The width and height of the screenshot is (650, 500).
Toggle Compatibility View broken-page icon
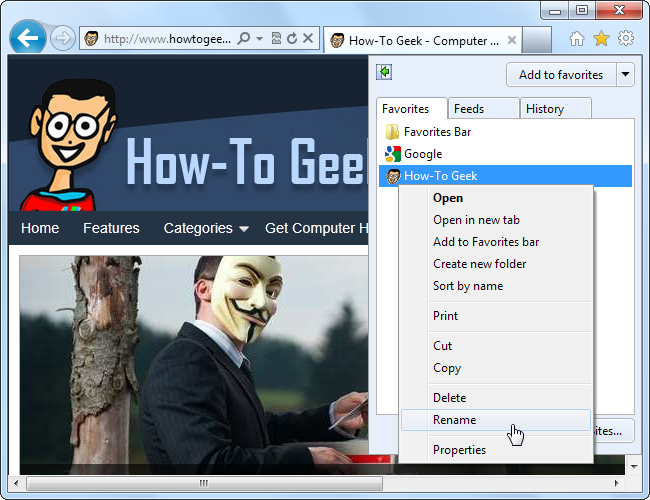coord(276,39)
